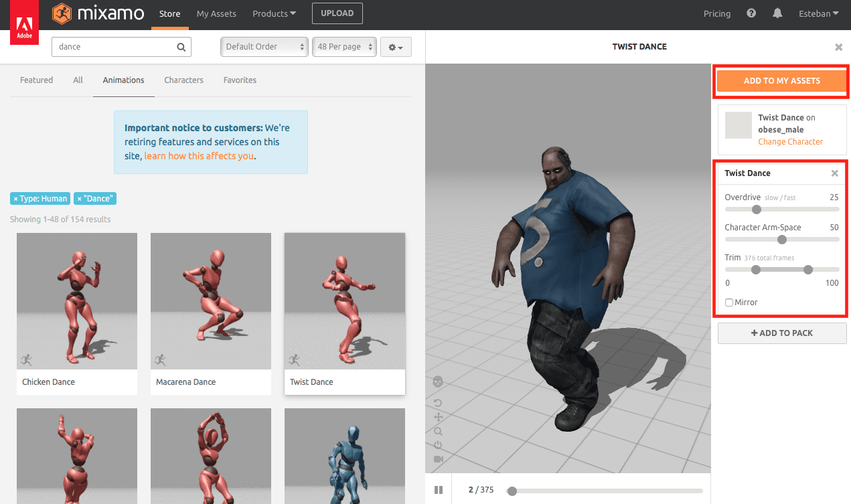Click the search magnifier in the dance search bar
Image resolution: width=851 pixels, height=504 pixels.
tap(180, 47)
